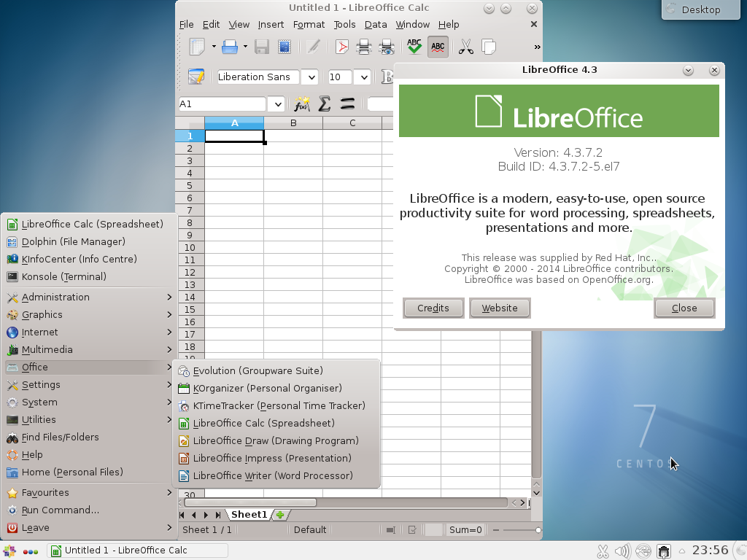747x560 pixels.
Task: Click the vertical scrollbar in Calc
Action: [x=536, y=405]
